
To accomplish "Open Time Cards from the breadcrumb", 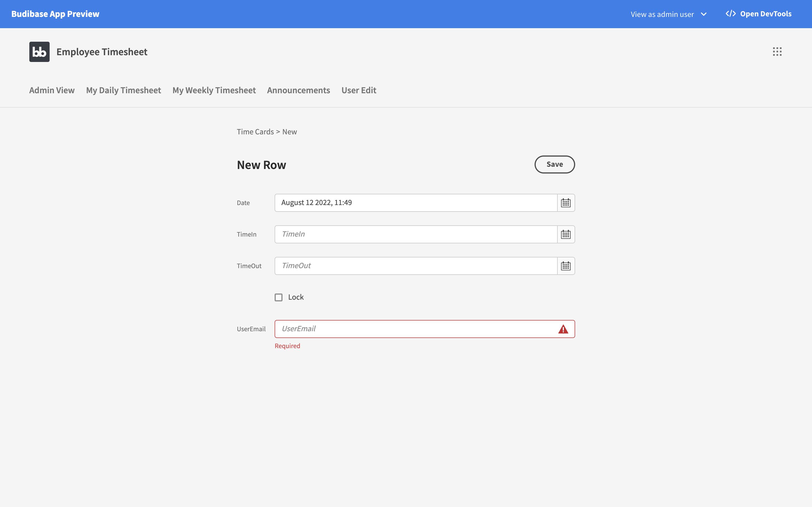I will 255,132.
